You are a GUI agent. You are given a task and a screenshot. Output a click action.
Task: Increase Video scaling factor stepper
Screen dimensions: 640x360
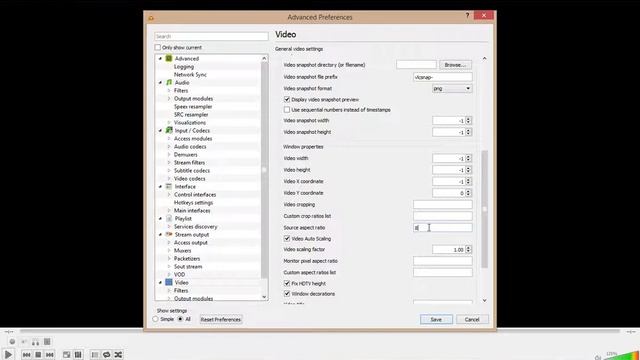[469, 247]
